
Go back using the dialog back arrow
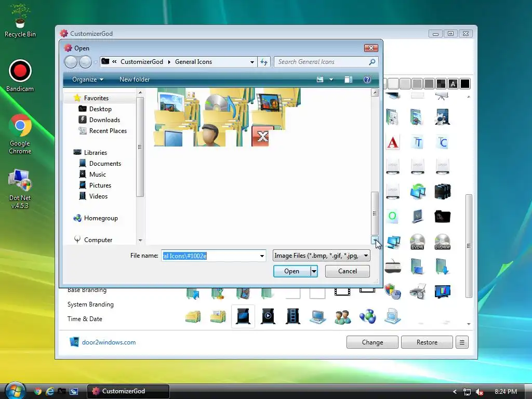click(71, 62)
